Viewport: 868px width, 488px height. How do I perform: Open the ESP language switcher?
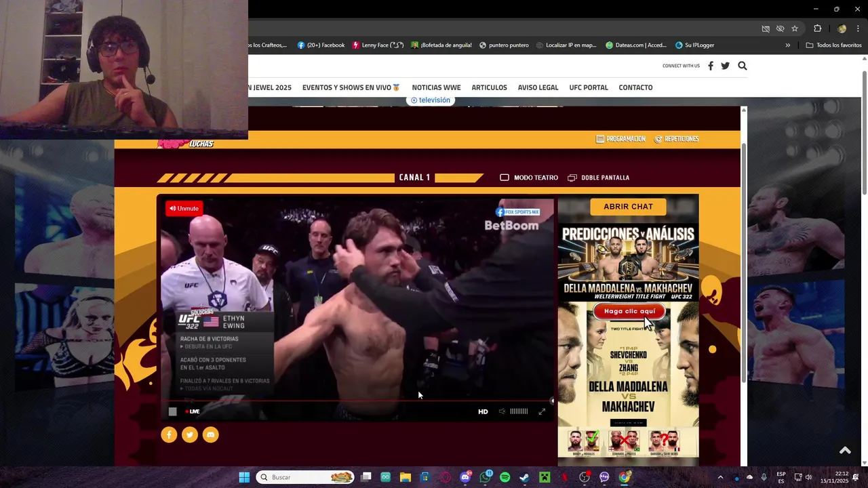click(x=781, y=477)
